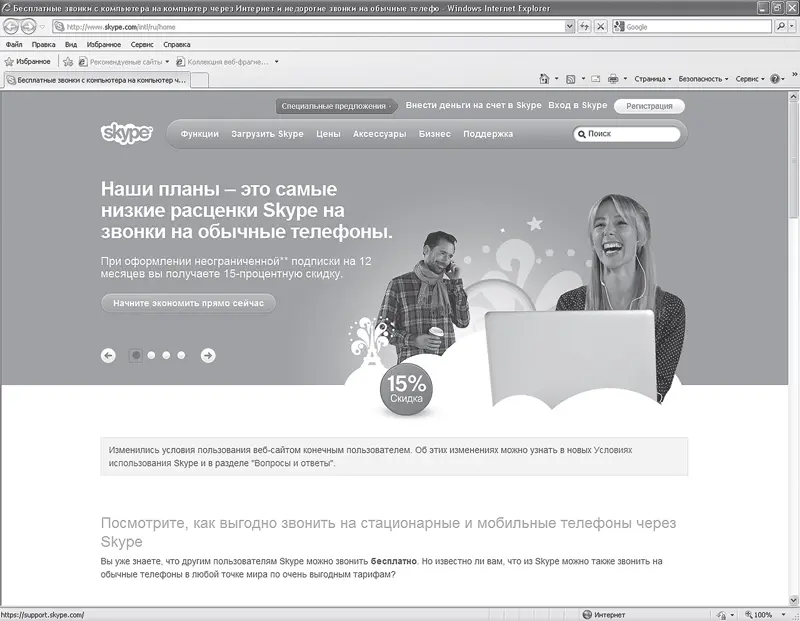Select the second carousel slide dot
Screen dimensions: 800x621
coord(151,355)
